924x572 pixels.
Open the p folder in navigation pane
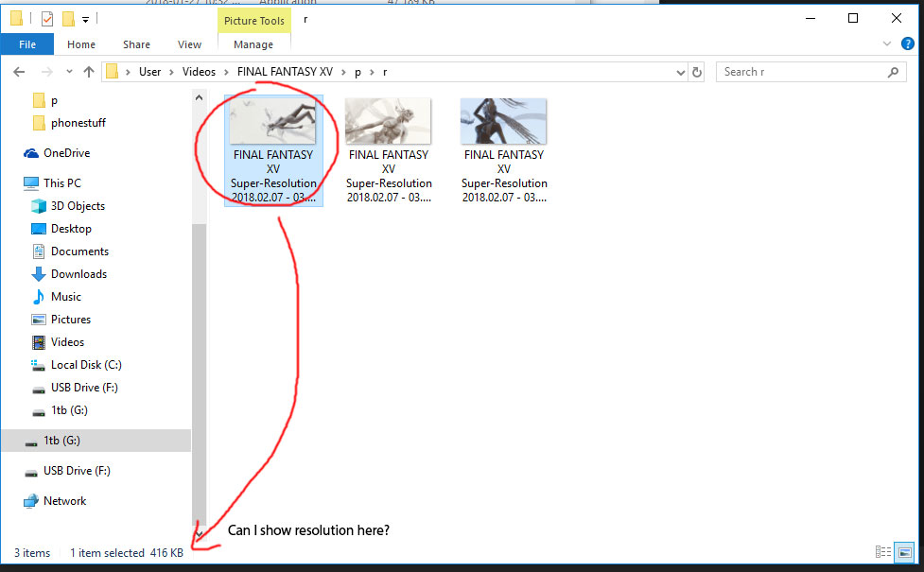pos(54,100)
